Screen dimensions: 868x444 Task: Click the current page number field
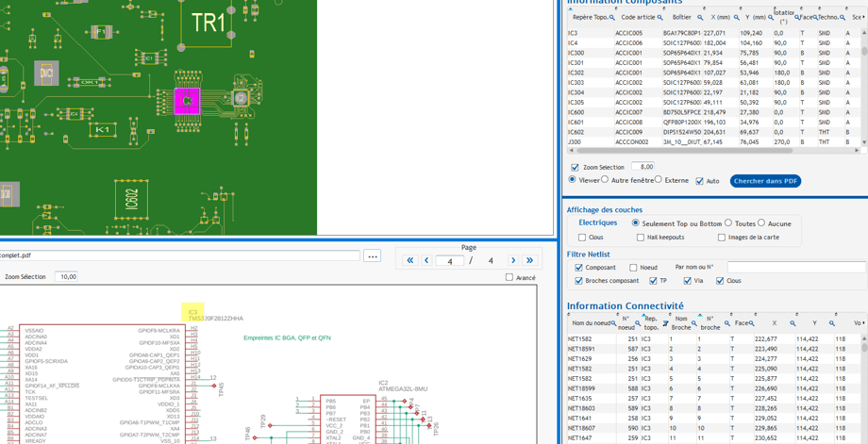(x=449, y=260)
